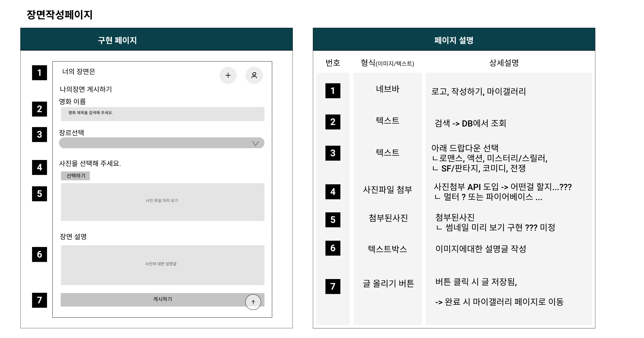Select the numbered badge 1 on the wireframe

39,74
